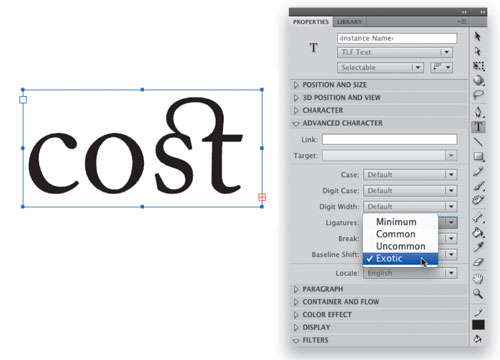Screen dimensions: 500x360
Task: Click the left-middle text box handle
Action: pyautogui.click(x=23, y=148)
